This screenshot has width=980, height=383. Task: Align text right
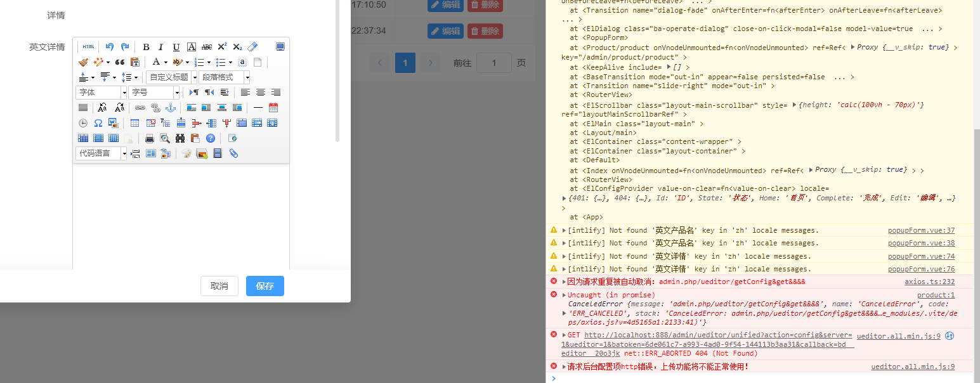coord(276,93)
